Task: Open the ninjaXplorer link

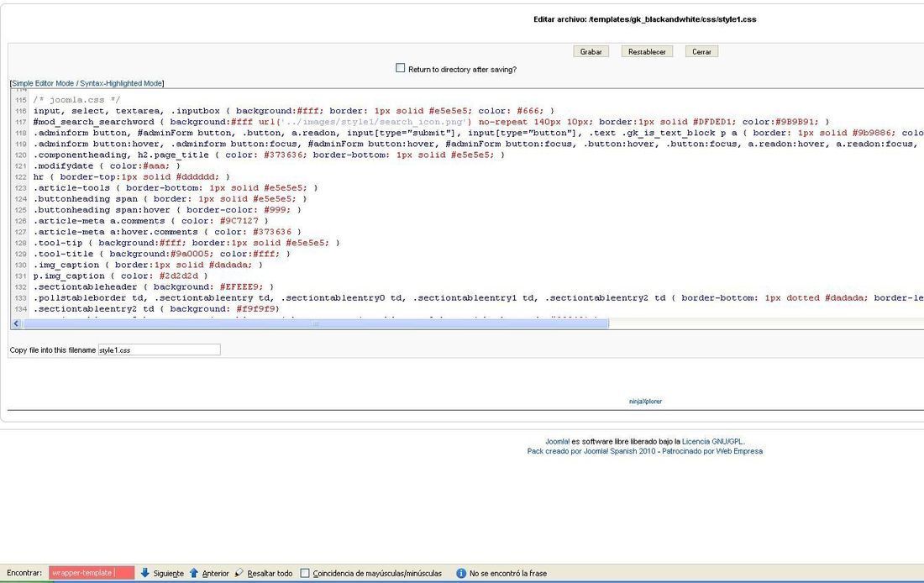Action: coord(645,402)
